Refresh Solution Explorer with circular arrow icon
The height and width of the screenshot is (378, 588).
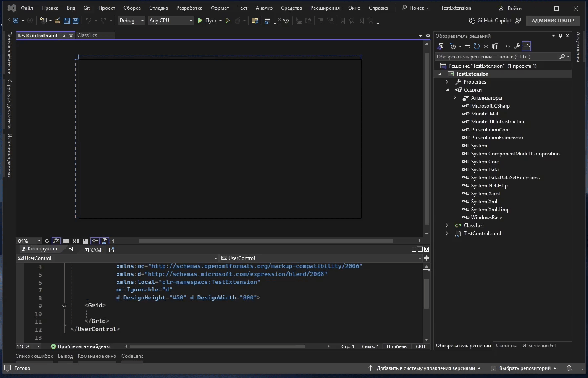point(476,46)
